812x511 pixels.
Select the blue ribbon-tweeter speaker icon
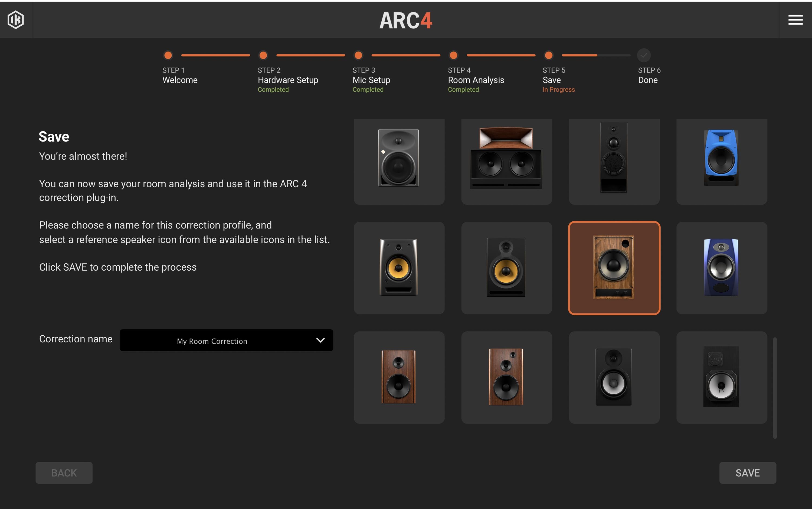(x=721, y=162)
